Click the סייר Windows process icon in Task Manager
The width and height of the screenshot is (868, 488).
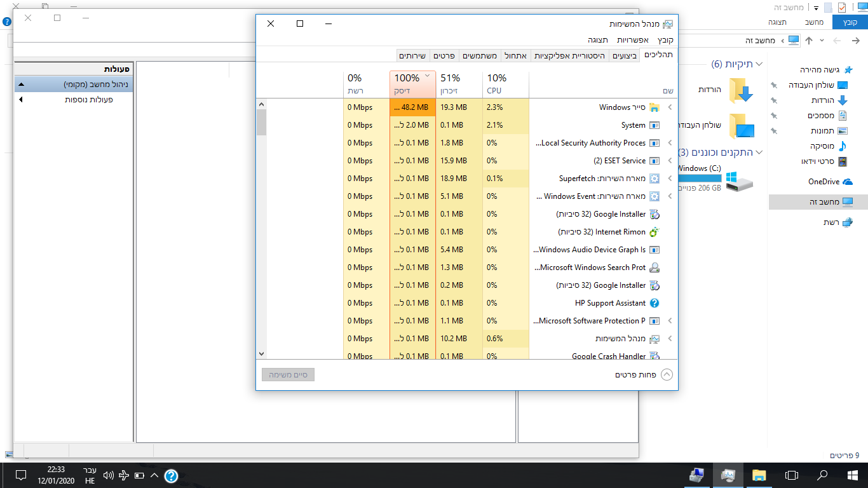(x=654, y=107)
